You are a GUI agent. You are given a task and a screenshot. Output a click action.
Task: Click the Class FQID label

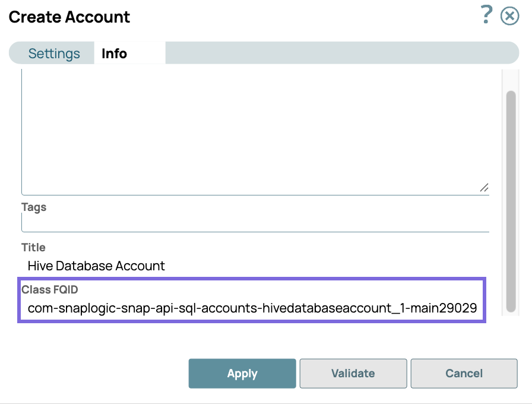pos(50,289)
